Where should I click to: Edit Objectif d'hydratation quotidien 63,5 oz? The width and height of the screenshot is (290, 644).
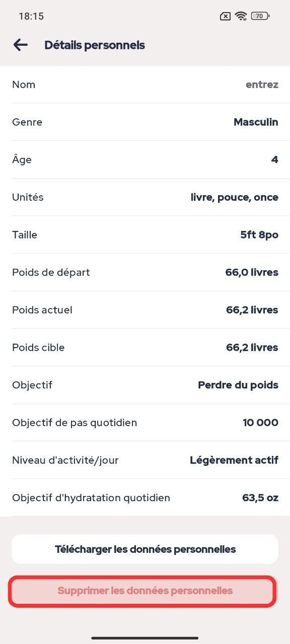pyautogui.click(x=145, y=498)
